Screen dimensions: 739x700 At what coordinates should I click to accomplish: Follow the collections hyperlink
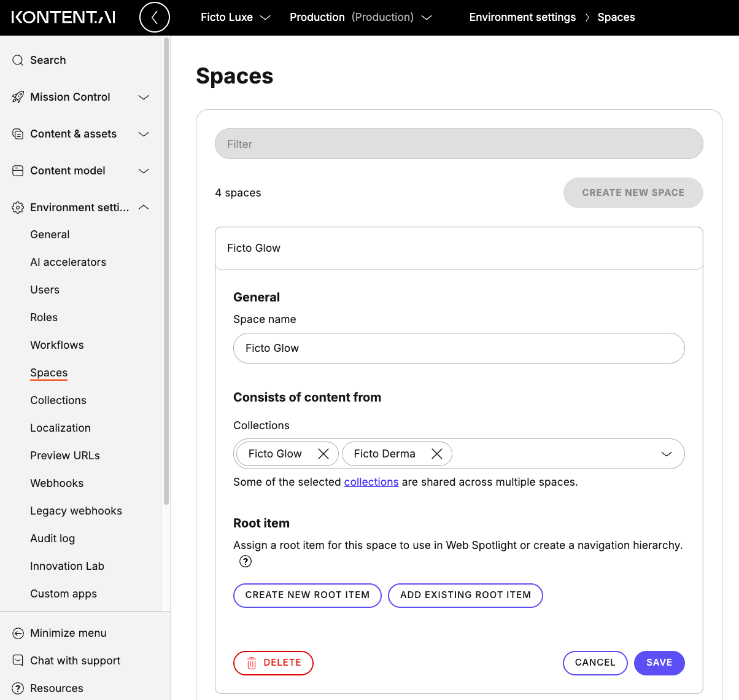(x=371, y=482)
